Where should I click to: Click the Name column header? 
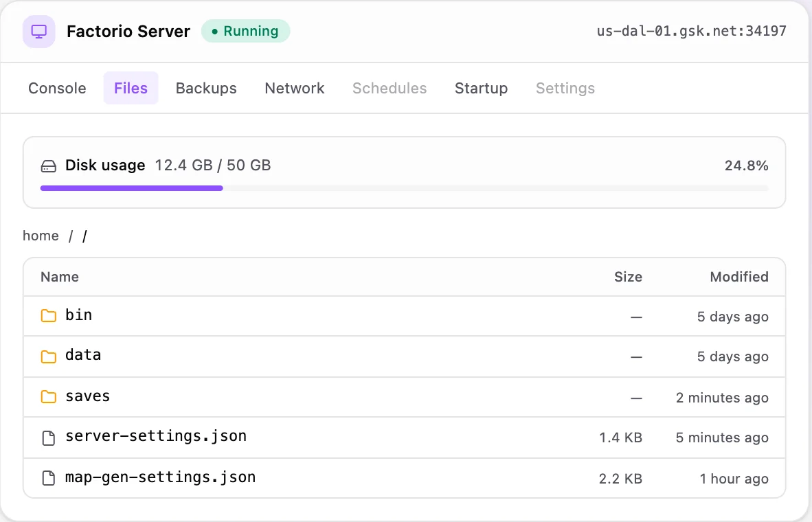click(x=60, y=277)
